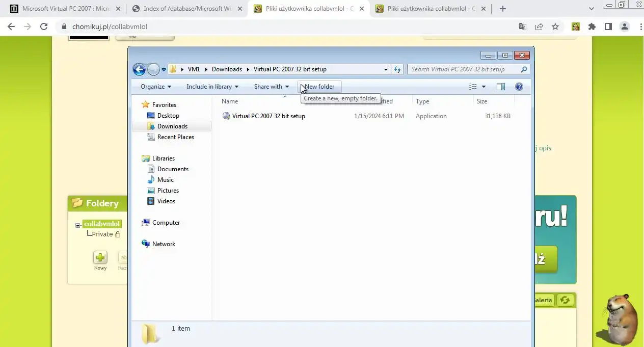
Task: Open the Videos library
Action: click(166, 201)
